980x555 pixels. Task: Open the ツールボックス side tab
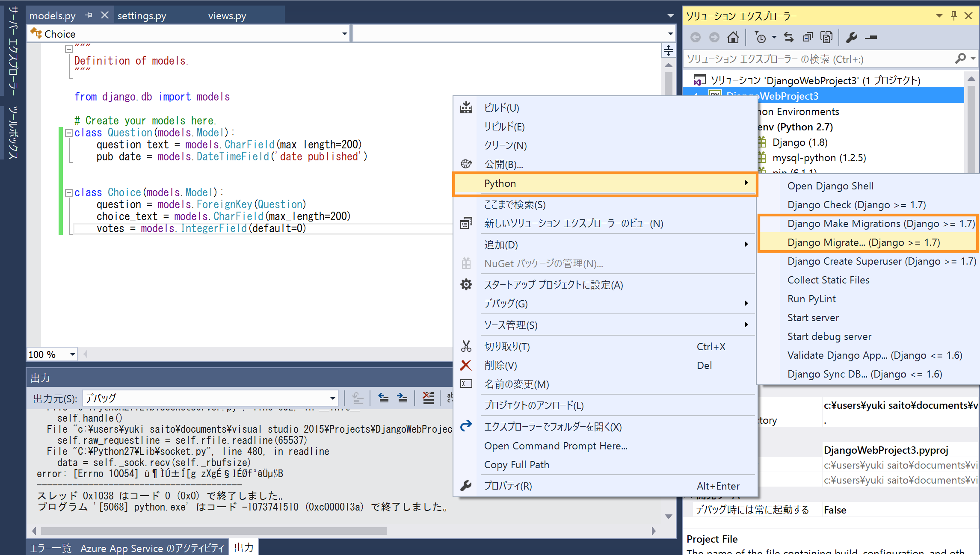pos(13,133)
